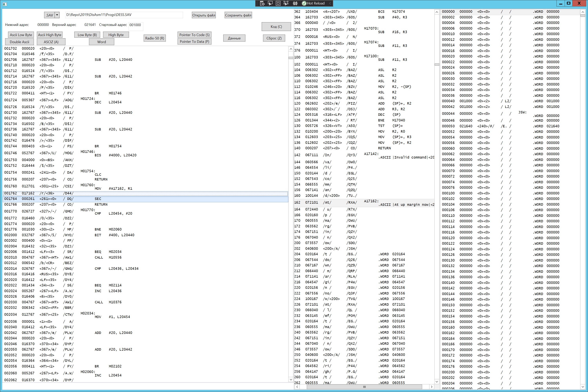The image size is (588, 392).
Task: Click Track Focused Element icon
Action: [286, 3]
